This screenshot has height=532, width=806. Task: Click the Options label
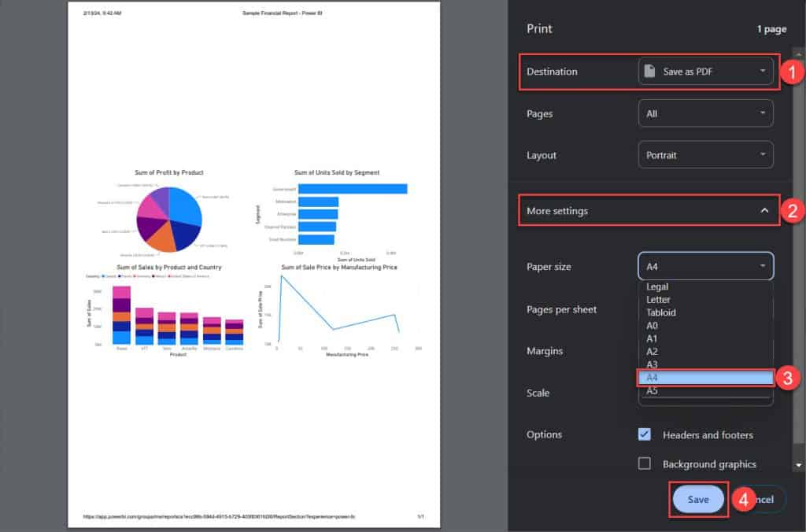[544, 434]
